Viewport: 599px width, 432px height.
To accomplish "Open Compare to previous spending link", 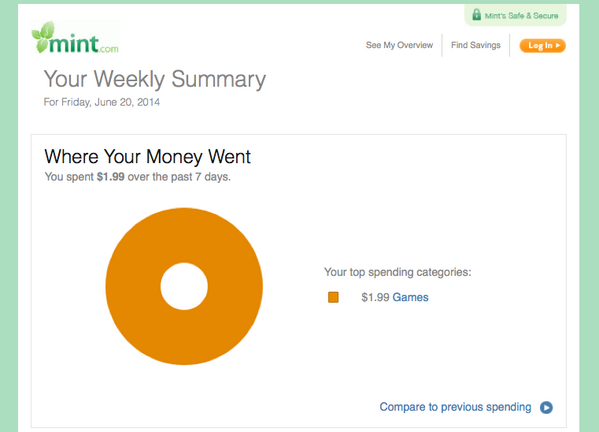I will tap(455, 407).
